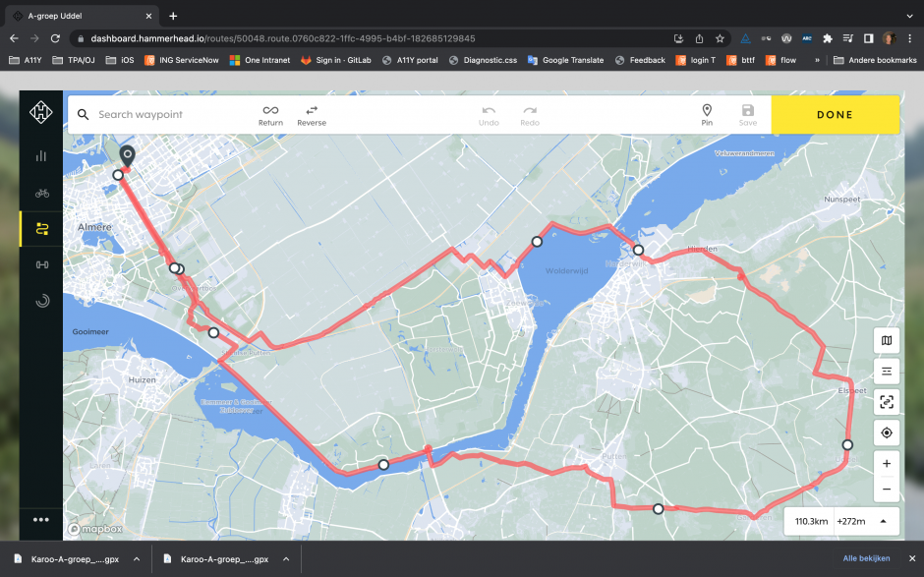Click the Reverse route tool

tap(312, 116)
